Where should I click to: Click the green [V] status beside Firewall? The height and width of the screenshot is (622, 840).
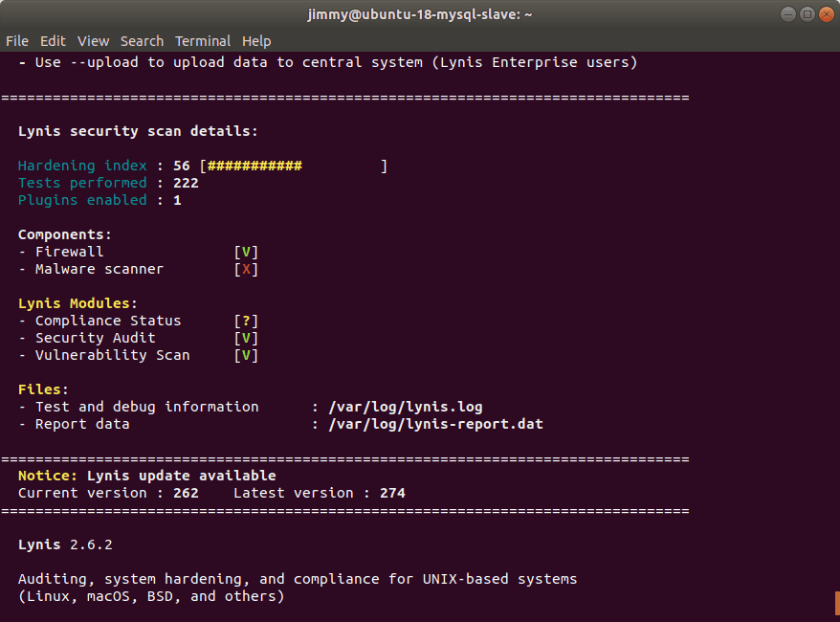[246, 253]
